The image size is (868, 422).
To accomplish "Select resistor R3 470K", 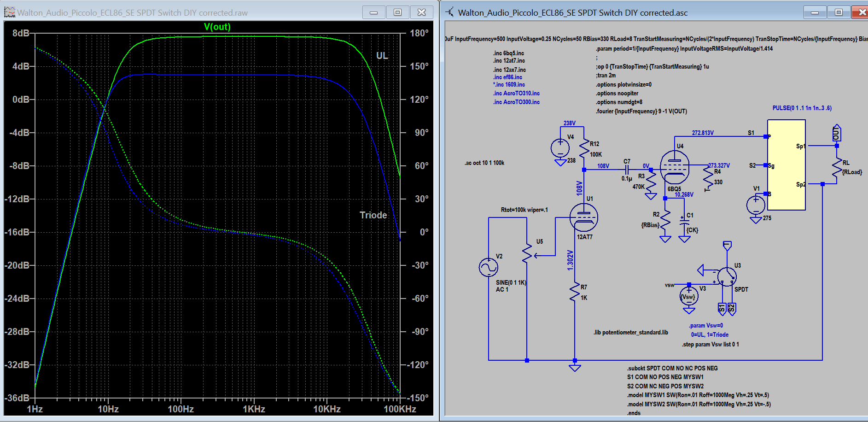I will [x=651, y=183].
